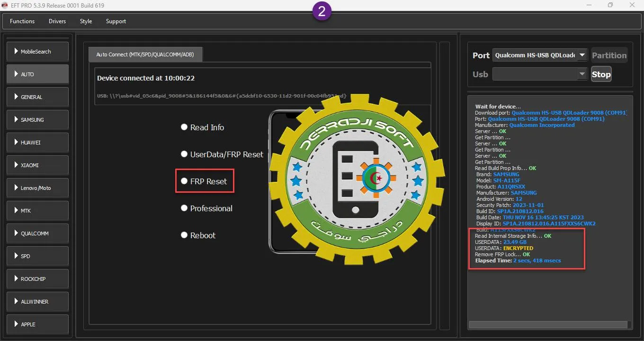
Task: Open the APPLE sidebar category
Action: click(x=37, y=324)
